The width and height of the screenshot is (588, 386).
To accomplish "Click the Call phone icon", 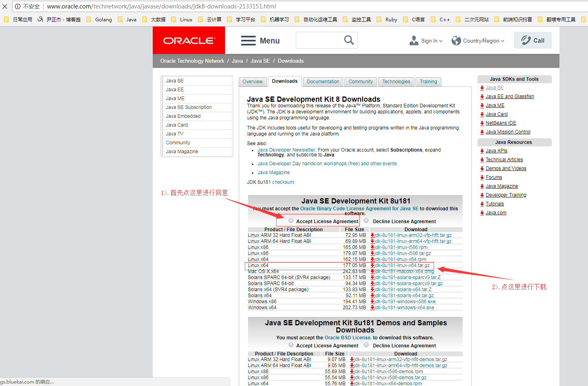I will (526, 40).
